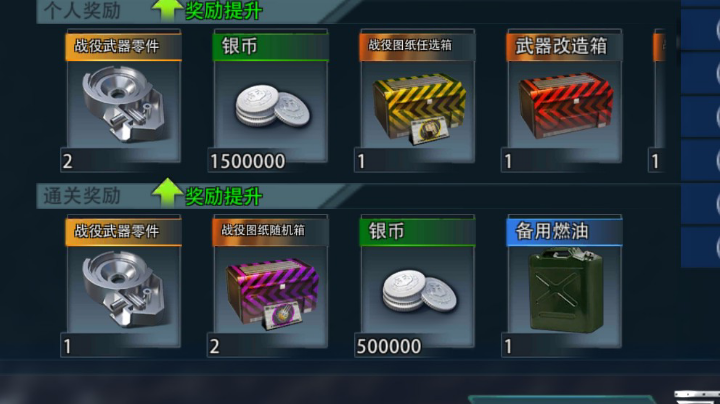Select the 战役武器零件 part icon in 个人奖励

pyautogui.click(x=123, y=104)
